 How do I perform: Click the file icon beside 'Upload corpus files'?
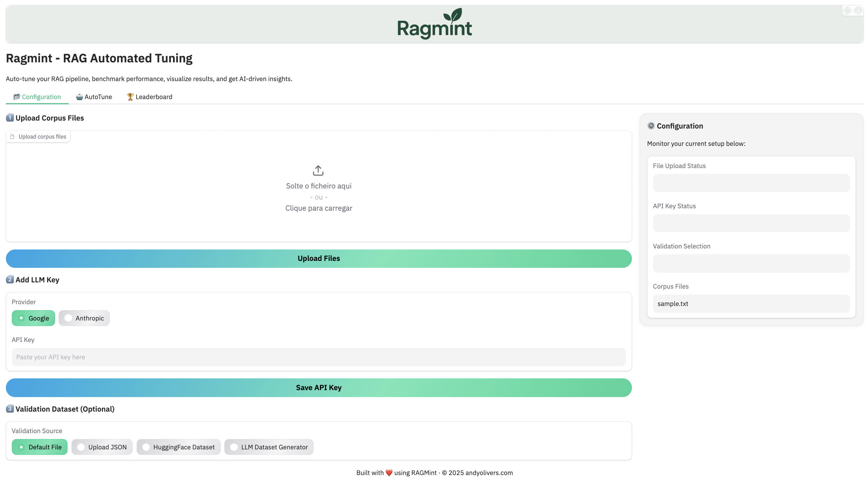click(12, 137)
